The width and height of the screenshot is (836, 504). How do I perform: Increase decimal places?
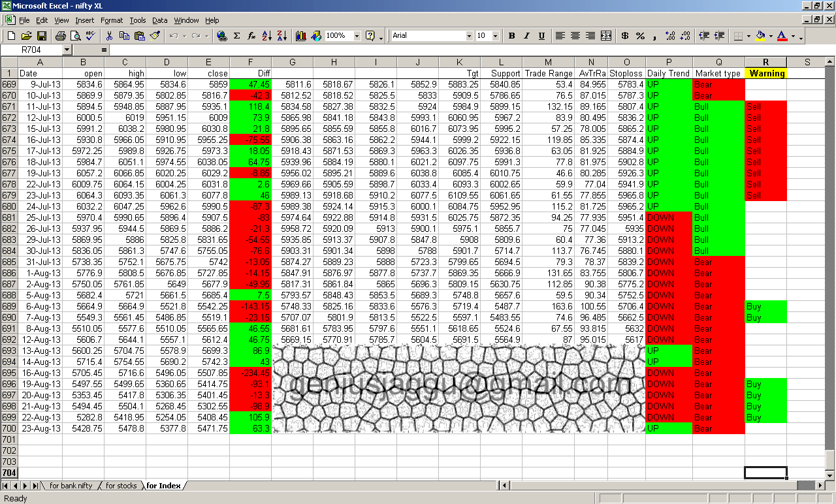point(670,36)
